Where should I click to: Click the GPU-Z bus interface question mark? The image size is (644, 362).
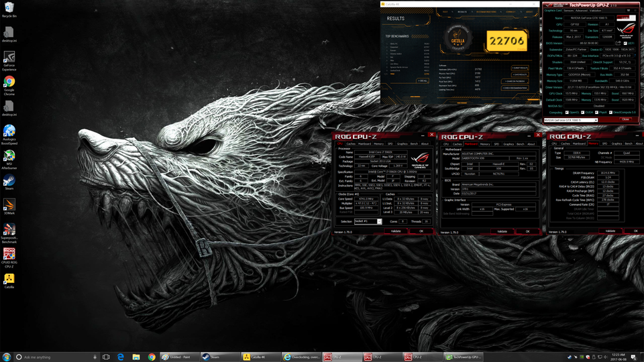coord(635,56)
